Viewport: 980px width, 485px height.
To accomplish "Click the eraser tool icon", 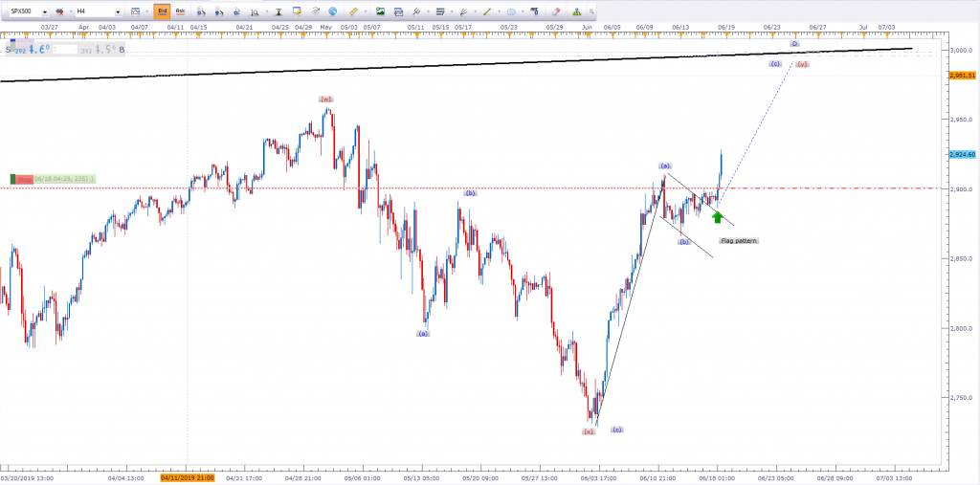I will pos(556,11).
